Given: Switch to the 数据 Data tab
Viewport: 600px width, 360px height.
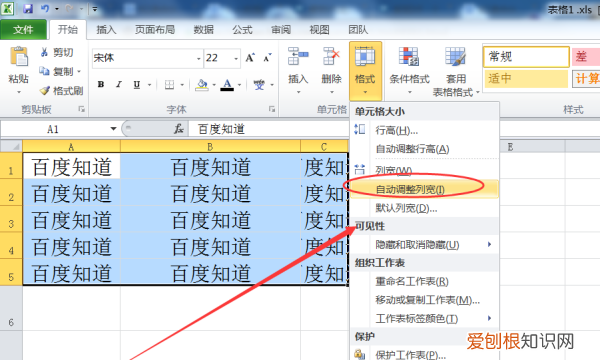Looking at the screenshot, I should tap(203, 29).
